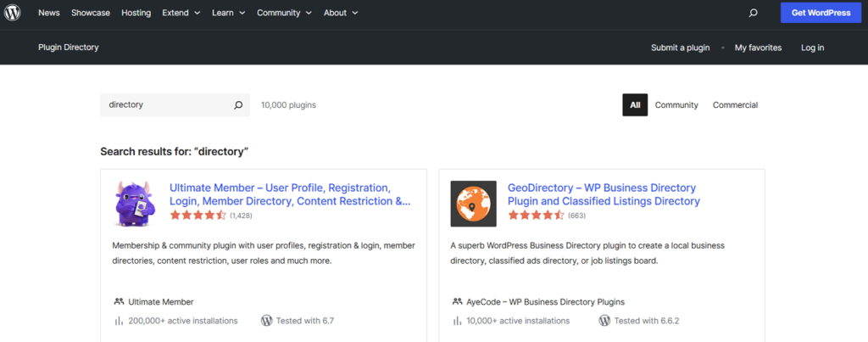Screen dimensions: 868x342
Task: Open the header search magnifier icon
Action: click(x=753, y=13)
